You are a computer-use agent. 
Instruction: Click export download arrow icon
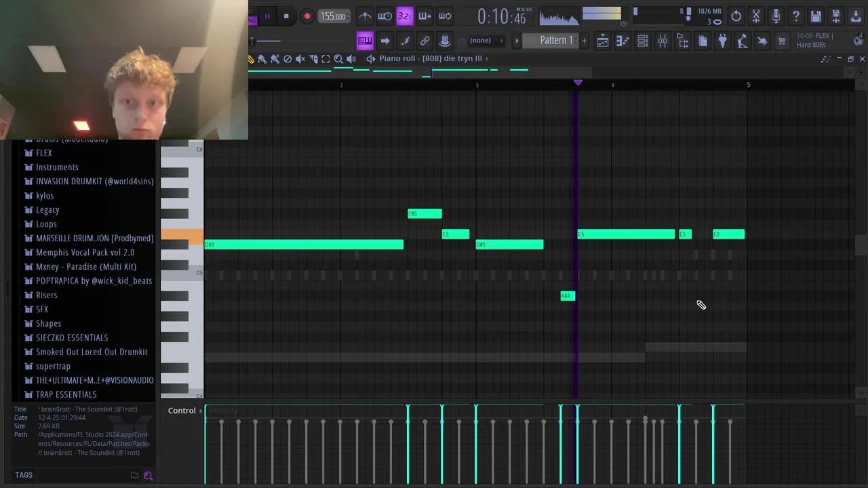pos(856,16)
